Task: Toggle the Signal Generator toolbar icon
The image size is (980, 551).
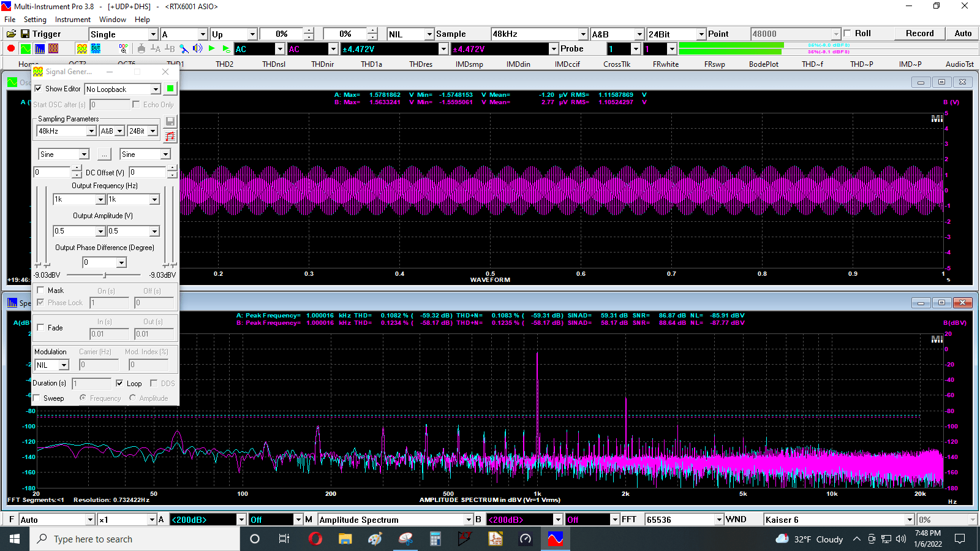Action: pyautogui.click(x=81, y=49)
